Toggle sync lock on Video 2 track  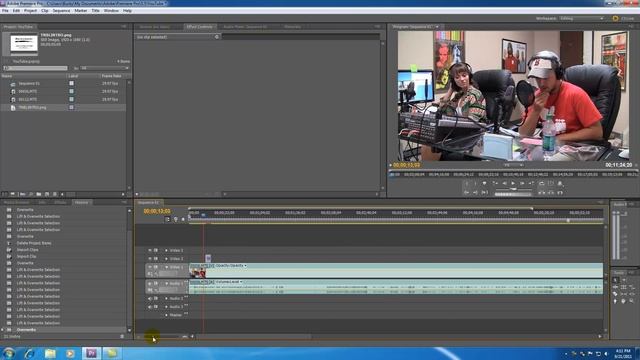point(156,259)
